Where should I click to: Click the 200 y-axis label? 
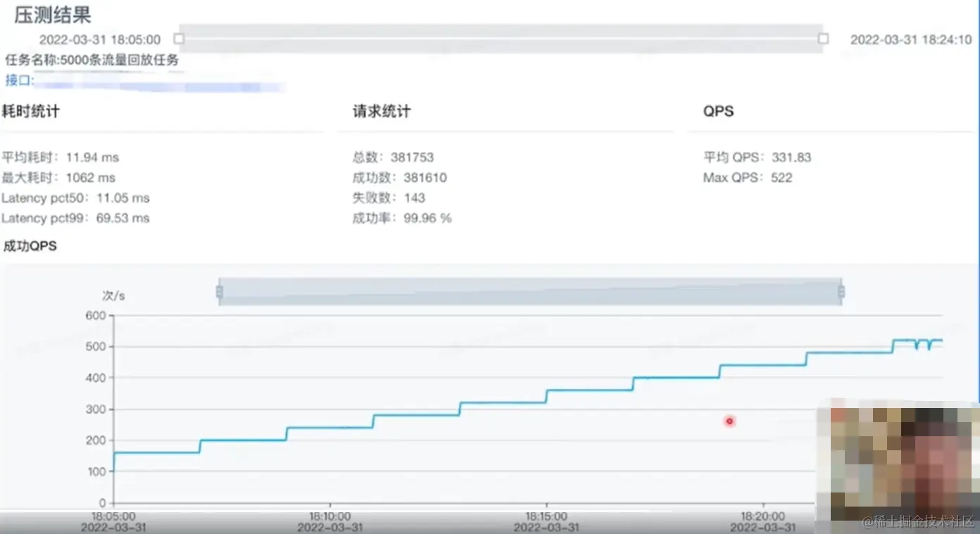click(x=96, y=440)
